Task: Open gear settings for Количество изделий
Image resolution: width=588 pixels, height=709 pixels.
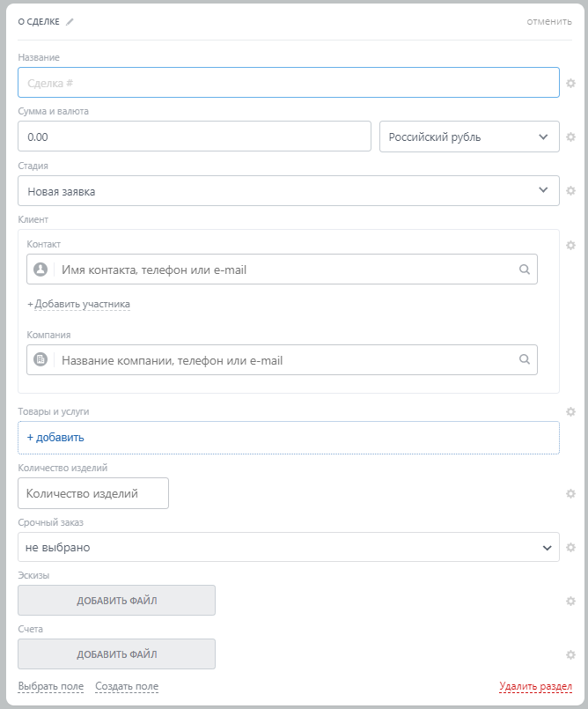Action: pos(570,493)
